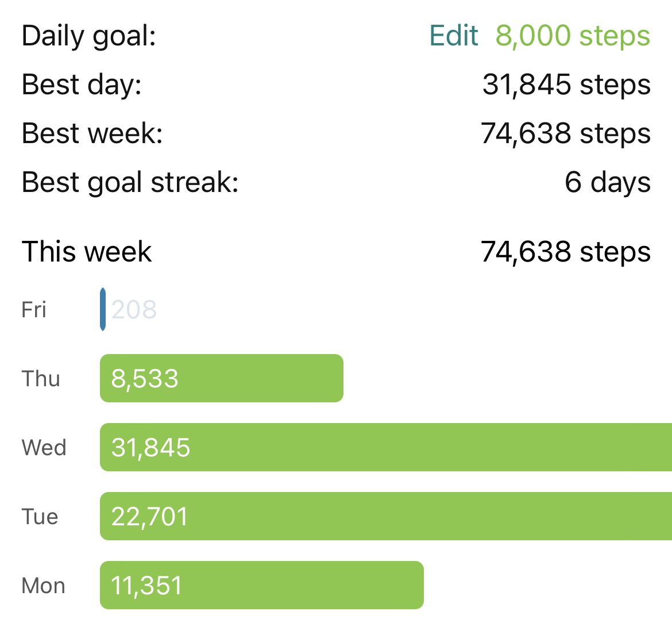This screenshot has height=638, width=672.
Task: Tap the Best week 74,638 steps value
Action: [566, 133]
